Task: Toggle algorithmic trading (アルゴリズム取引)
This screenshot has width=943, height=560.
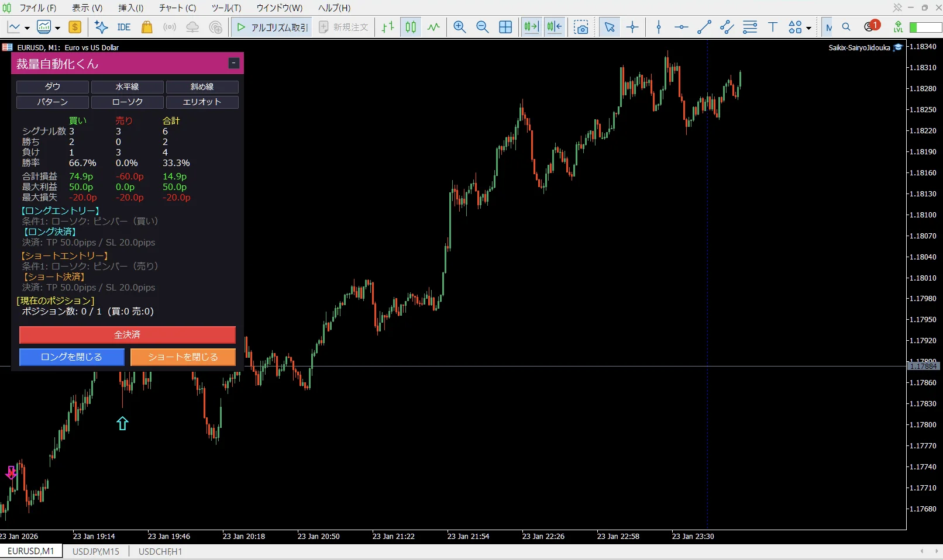Action: click(x=272, y=27)
